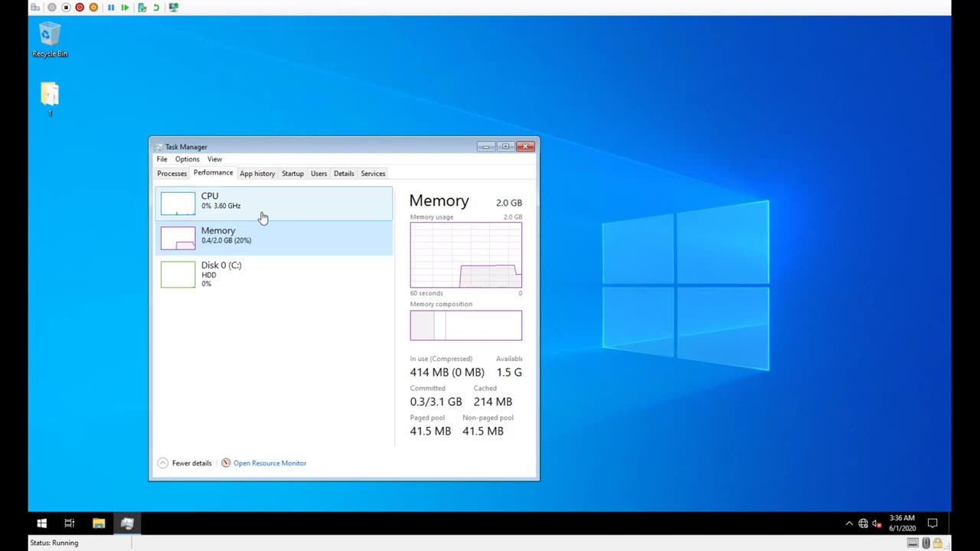This screenshot has height=551, width=980.
Task: Click the '0.3/3.1 GB' committed value
Action: coord(436,402)
